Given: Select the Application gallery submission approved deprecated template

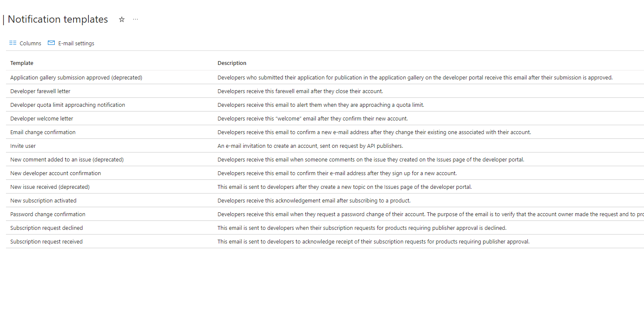Looking at the screenshot, I should pyautogui.click(x=76, y=77).
